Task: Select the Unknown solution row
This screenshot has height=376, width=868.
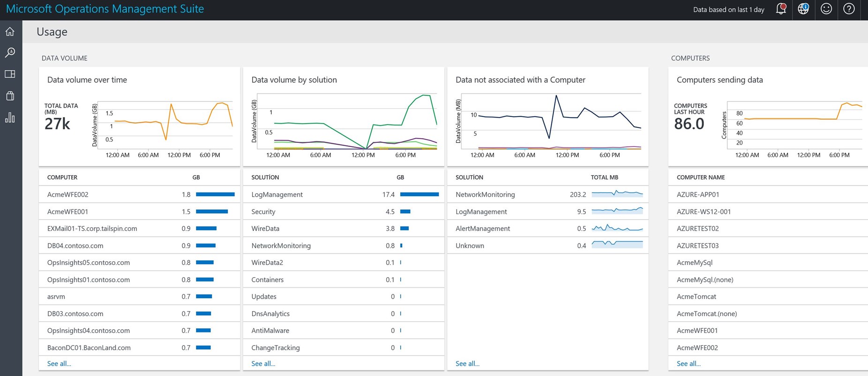Action: click(548, 245)
